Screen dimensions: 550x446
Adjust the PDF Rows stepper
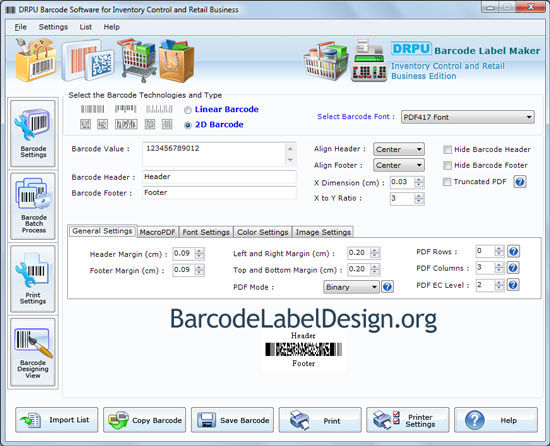[499, 251]
